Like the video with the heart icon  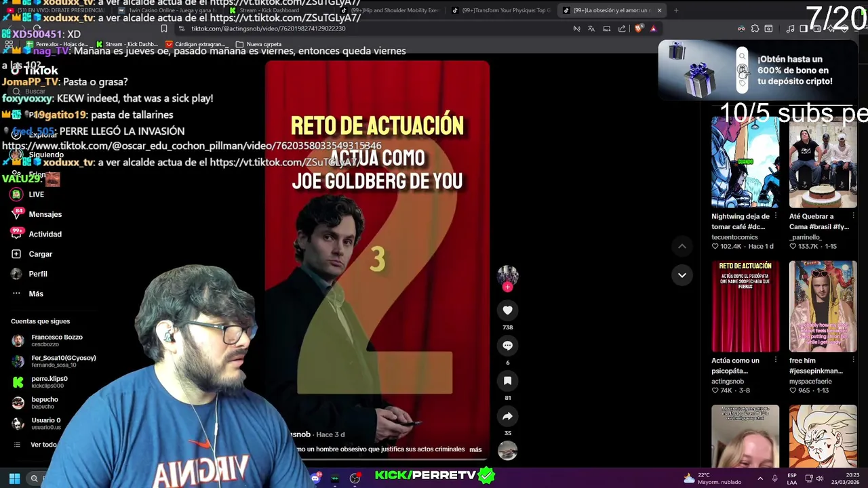pos(507,310)
